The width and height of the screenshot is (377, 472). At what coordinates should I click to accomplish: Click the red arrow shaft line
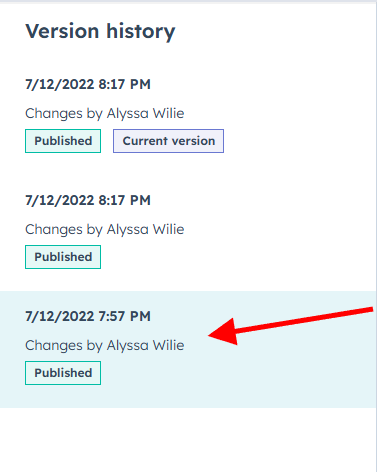305,321
